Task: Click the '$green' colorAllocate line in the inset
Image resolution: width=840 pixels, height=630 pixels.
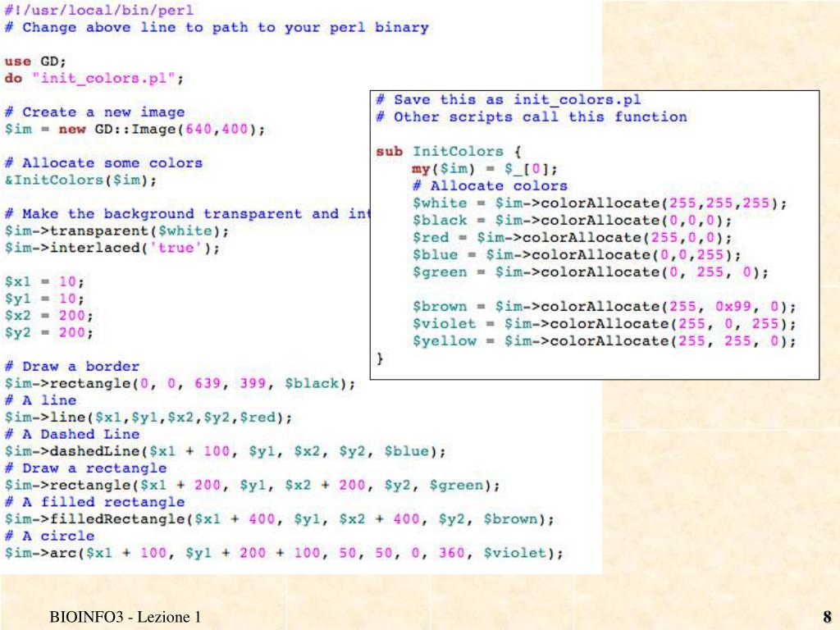Action: (591, 272)
